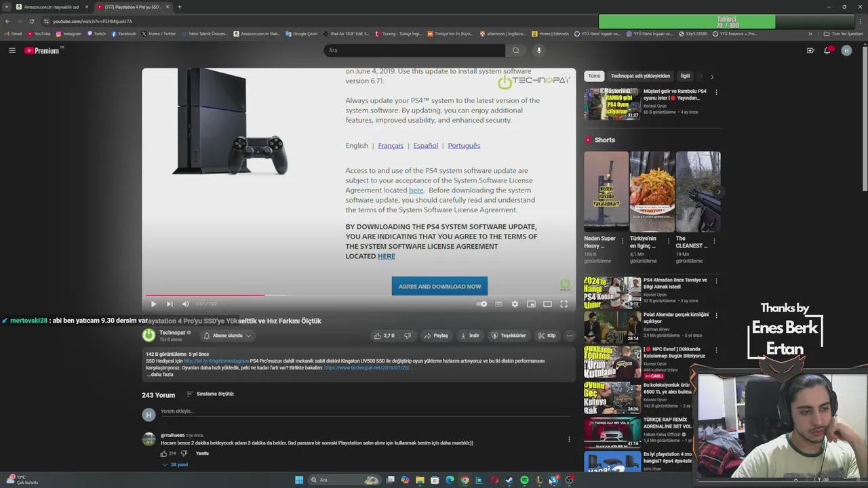Open options for Müşteri gelir video

(x=716, y=92)
